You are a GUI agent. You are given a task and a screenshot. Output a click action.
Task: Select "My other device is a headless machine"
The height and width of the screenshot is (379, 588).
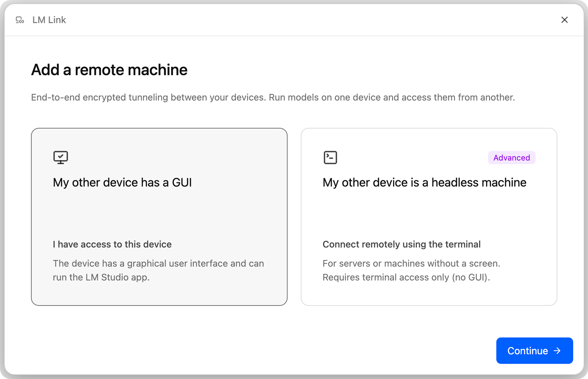[424, 183]
